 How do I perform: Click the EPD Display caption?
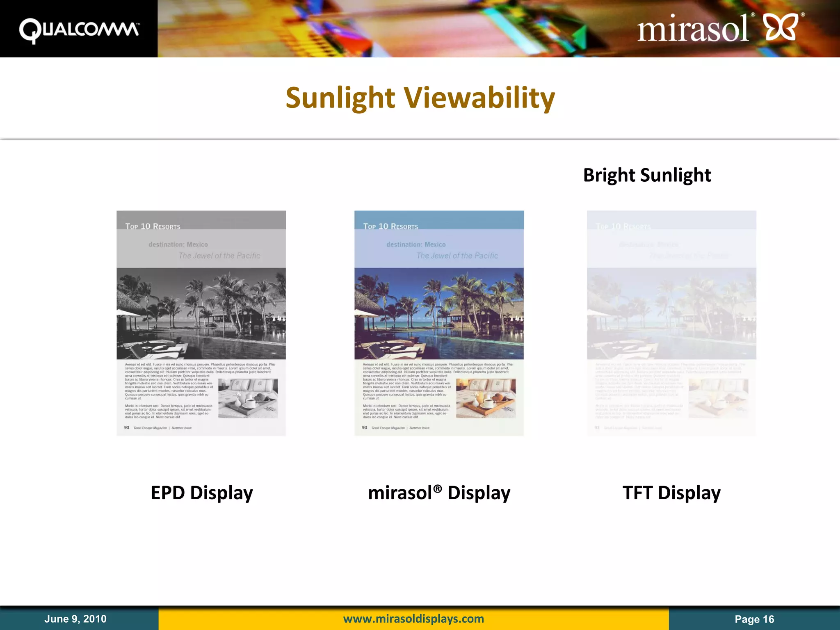click(x=202, y=493)
